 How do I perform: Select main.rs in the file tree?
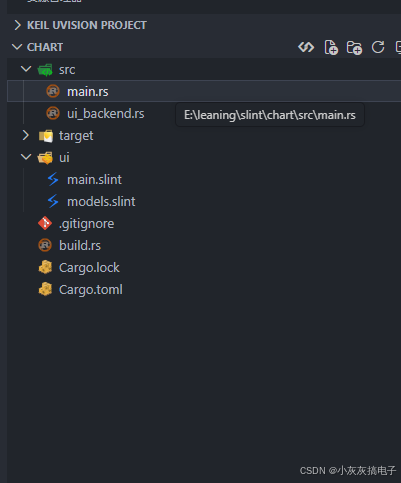click(x=204, y=91)
